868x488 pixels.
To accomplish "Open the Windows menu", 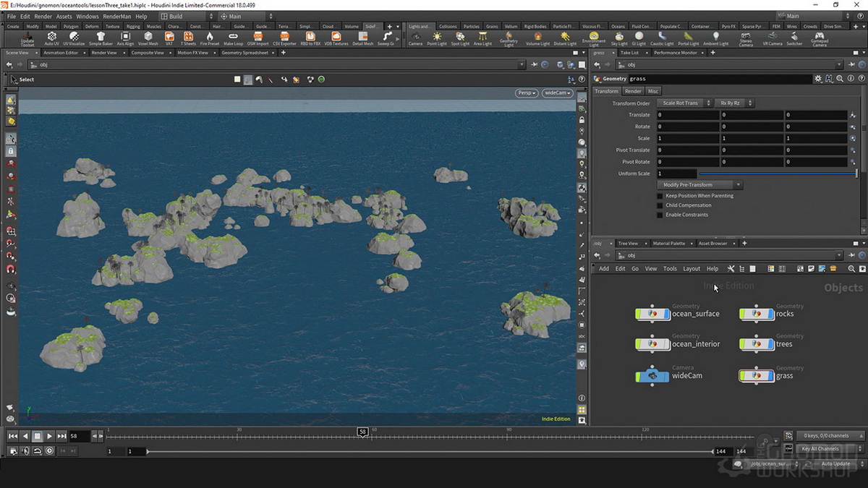I will pyautogui.click(x=88, y=16).
